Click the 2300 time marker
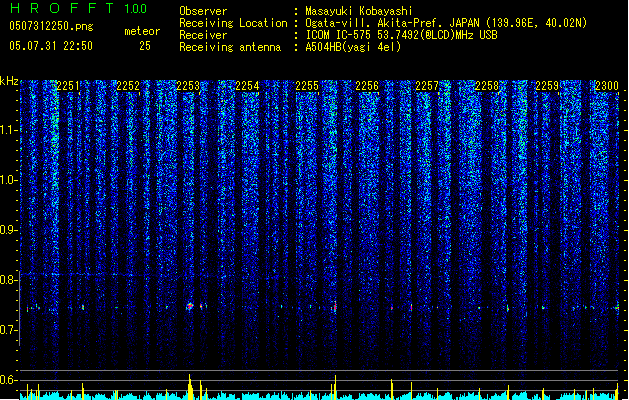This screenshot has width=629, height=400. pyautogui.click(x=607, y=86)
